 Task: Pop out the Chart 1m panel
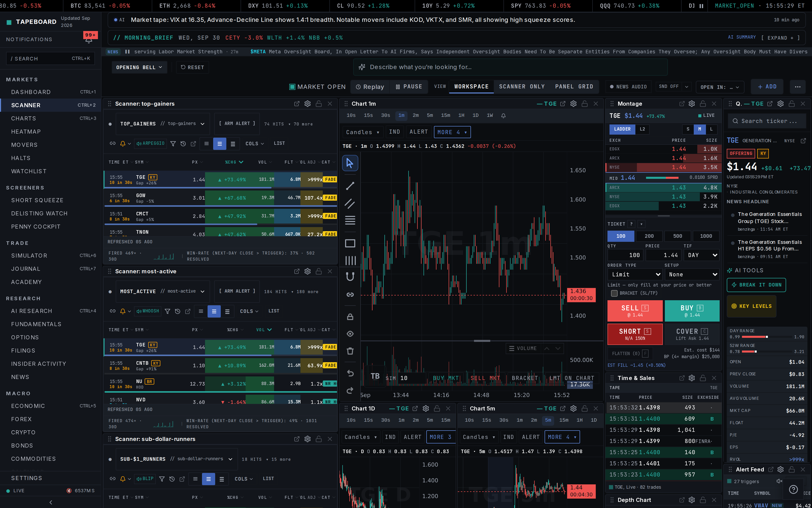(563, 104)
